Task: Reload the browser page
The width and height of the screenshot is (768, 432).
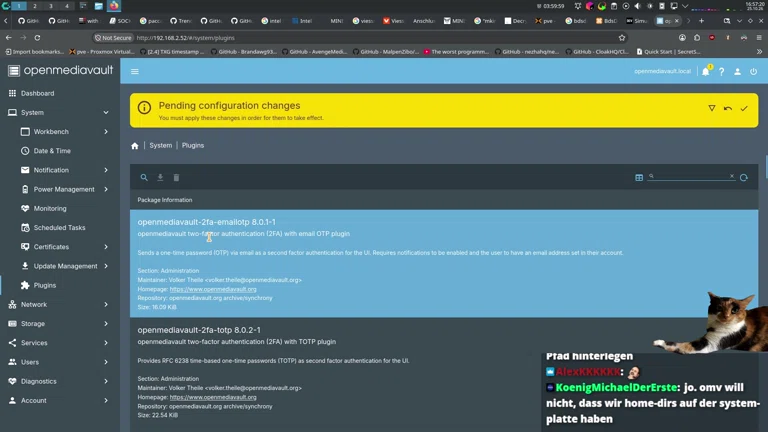Action: (x=37, y=38)
